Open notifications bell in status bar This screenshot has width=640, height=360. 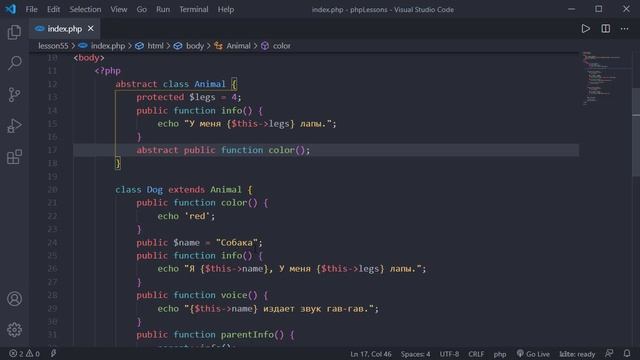(x=627, y=353)
